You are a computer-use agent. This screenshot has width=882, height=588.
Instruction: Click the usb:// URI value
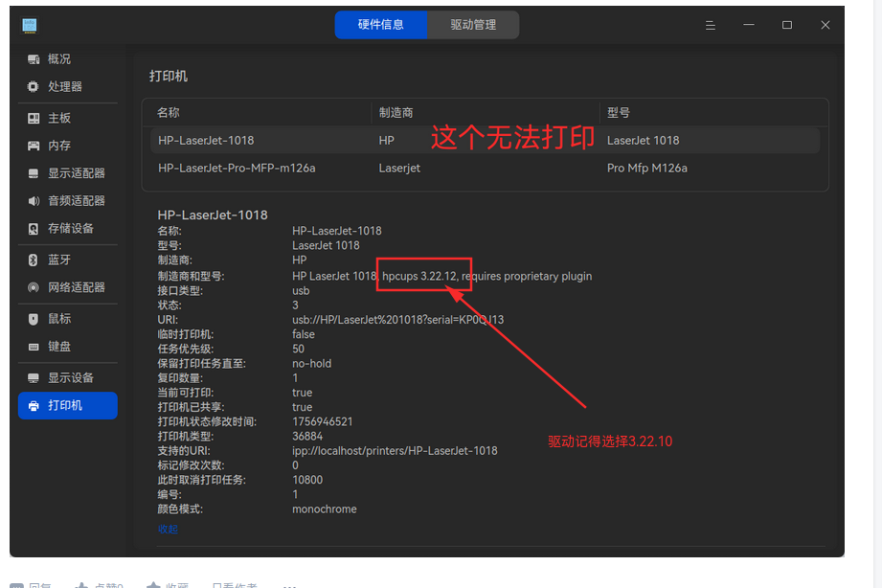(x=397, y=320)
